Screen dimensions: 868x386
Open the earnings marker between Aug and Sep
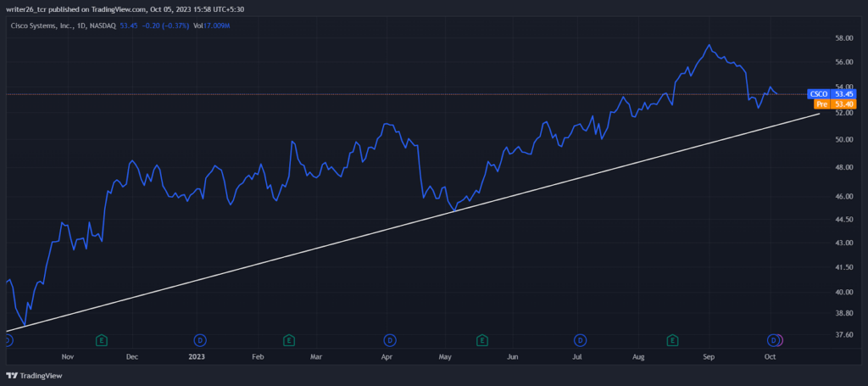pyautogui.click(x=672, y=339)
